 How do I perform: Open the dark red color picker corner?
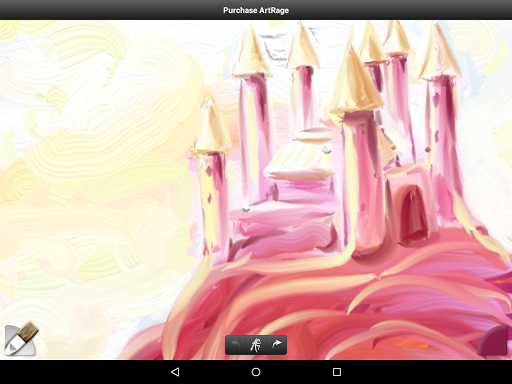(493, 341)
